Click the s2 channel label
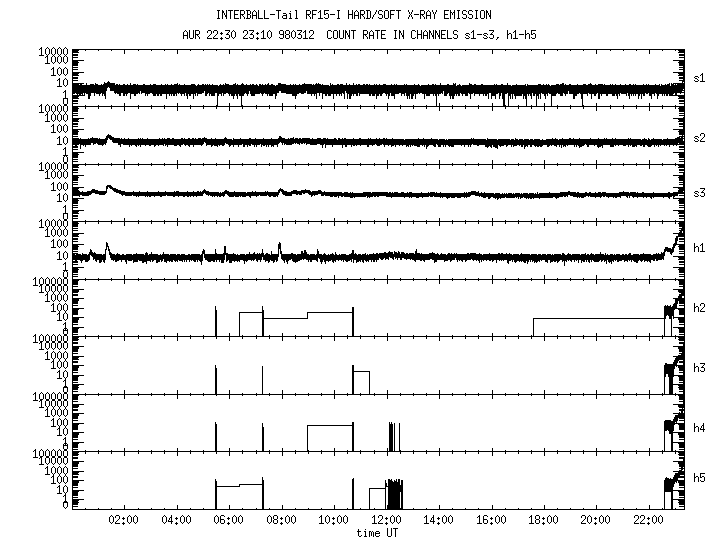Image resolution: width=720 pixels, height=550 pixels. tap(700, 135)
